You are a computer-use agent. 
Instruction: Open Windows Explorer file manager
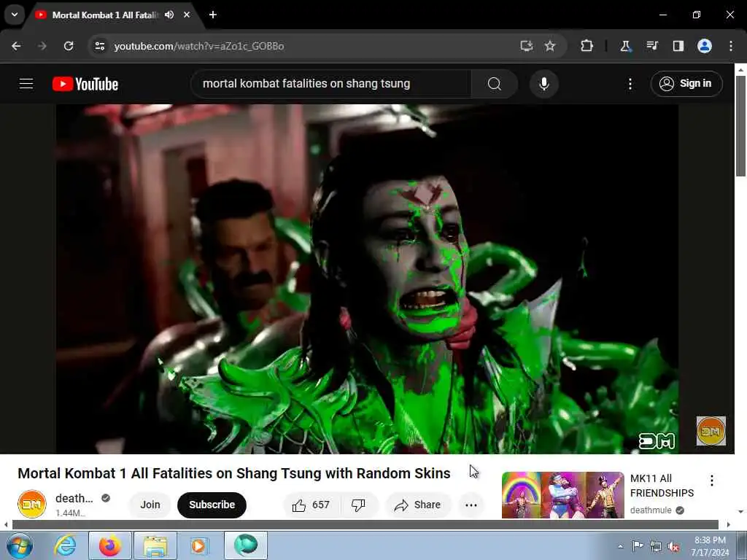pos(155,545)
